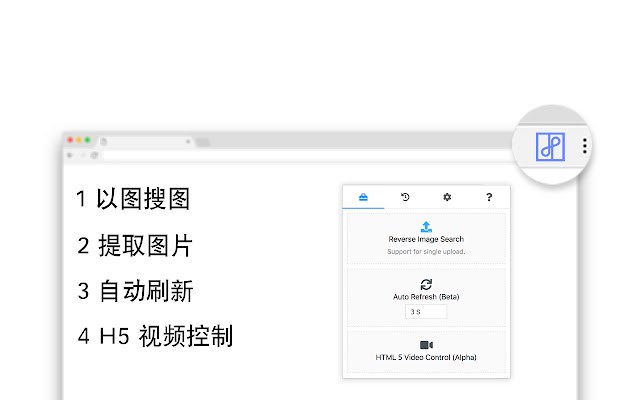Click the text '1 以图搜图'
The height and width of the screenshot is (400, 640).
pyautogui.click(x=133, y=199)
